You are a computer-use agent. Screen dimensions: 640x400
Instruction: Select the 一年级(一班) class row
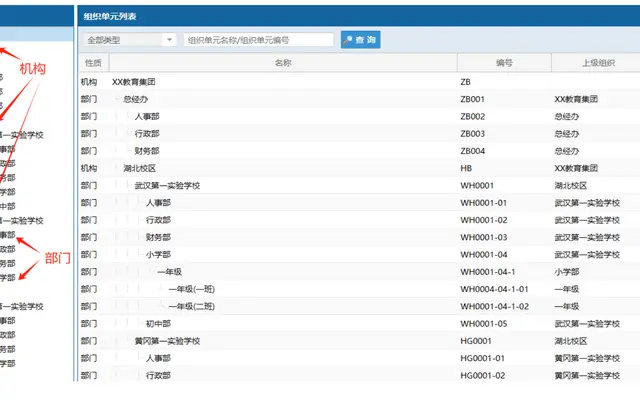tap(192, 289)
